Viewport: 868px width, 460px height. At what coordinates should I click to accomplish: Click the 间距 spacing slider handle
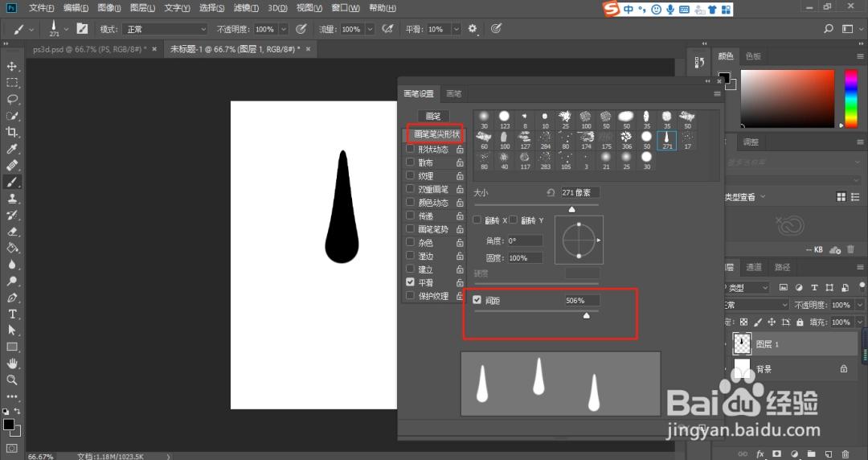(x=586, y=316)
